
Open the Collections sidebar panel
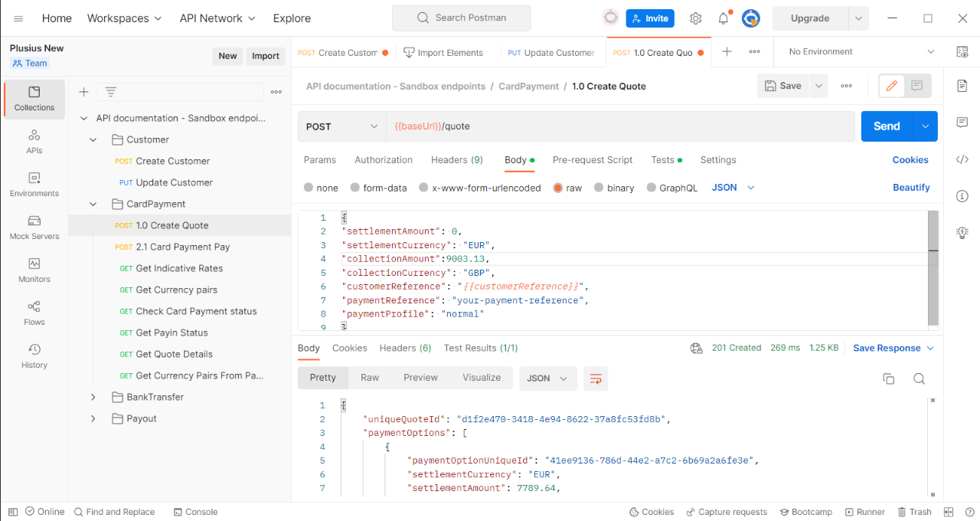tap(34, 99)
